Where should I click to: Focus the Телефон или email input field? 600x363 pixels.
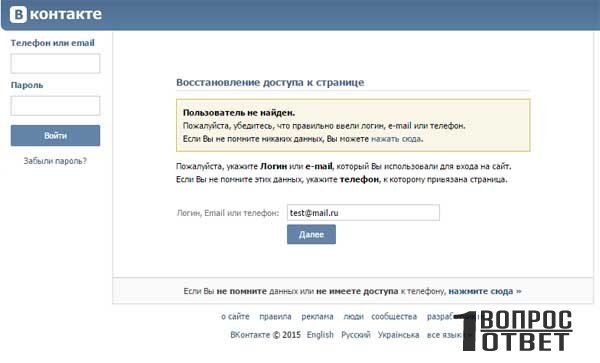tap(55, 63)
